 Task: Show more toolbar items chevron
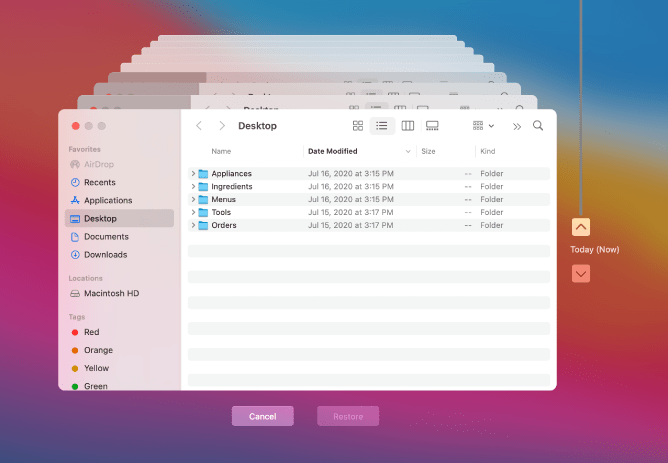point(516,126)
